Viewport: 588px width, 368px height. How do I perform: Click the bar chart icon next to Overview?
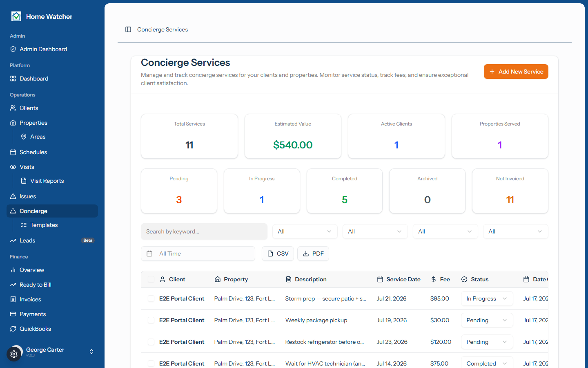click(13, 270)
